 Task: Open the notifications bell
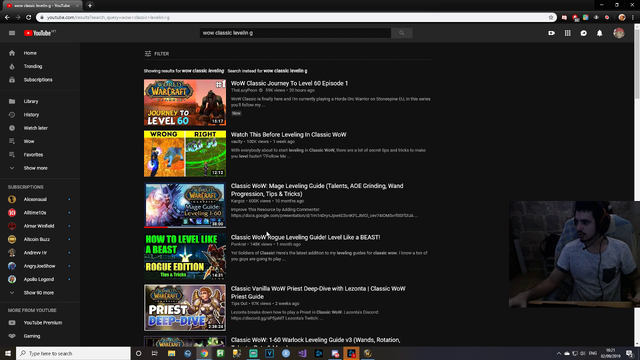pyautogui.click(x=600, y=33)
